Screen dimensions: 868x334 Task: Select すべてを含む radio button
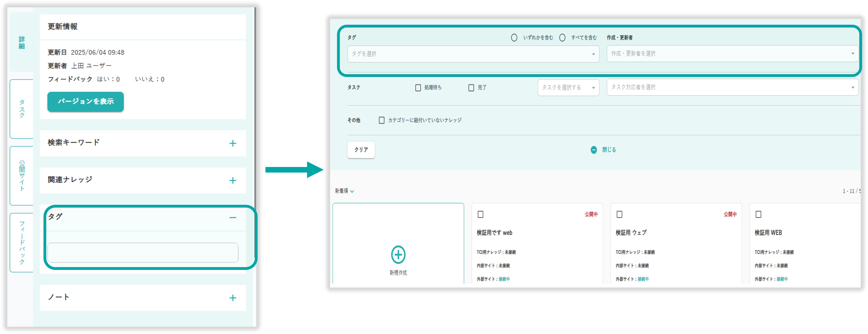tap(562, 38)
